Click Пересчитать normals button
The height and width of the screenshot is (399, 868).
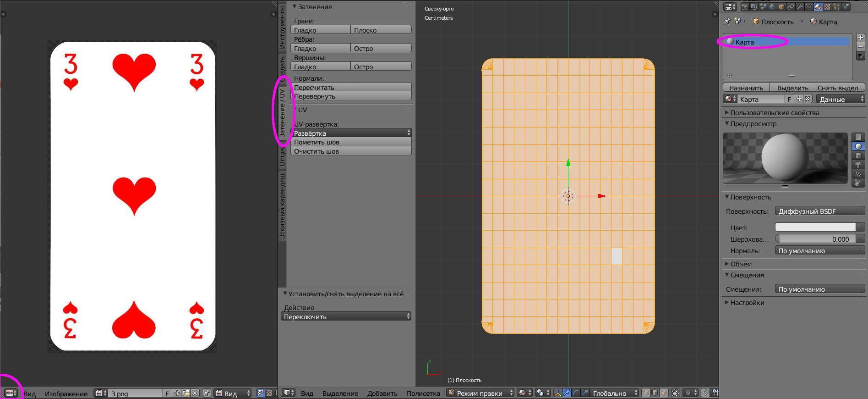pyautogui.click(x=351, y=87)
